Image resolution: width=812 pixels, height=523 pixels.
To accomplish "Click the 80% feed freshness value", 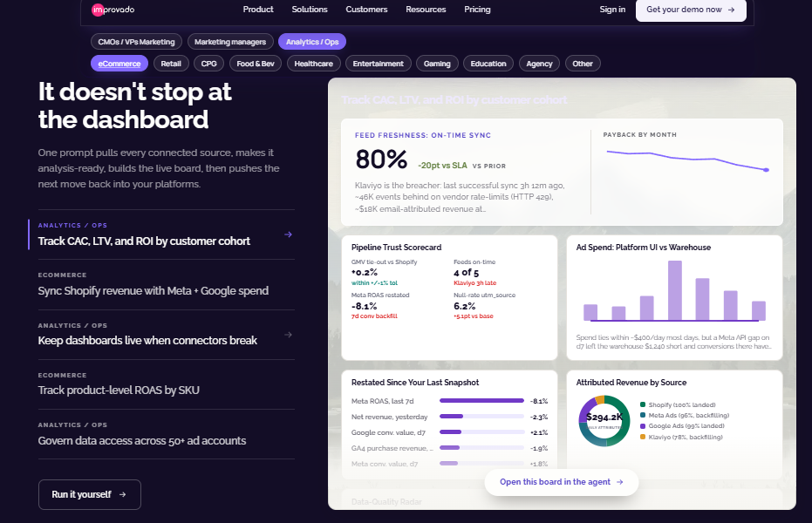I will 381,159.
